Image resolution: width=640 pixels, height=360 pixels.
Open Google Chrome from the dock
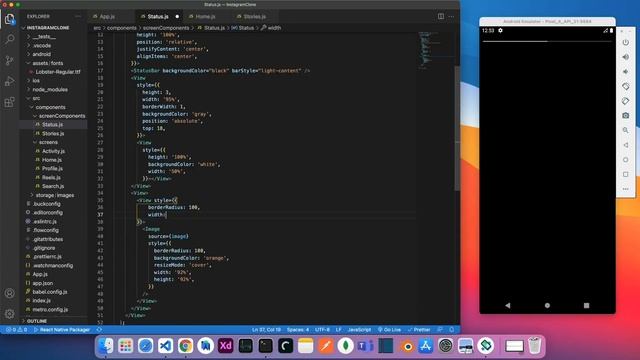click(185, 346)
